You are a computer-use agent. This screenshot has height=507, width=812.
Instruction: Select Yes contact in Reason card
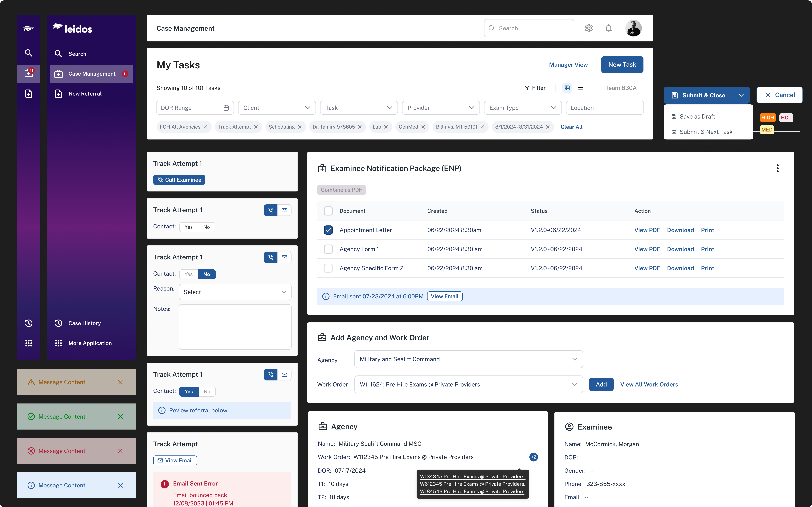pyautogui.click(x=189, y=274)
